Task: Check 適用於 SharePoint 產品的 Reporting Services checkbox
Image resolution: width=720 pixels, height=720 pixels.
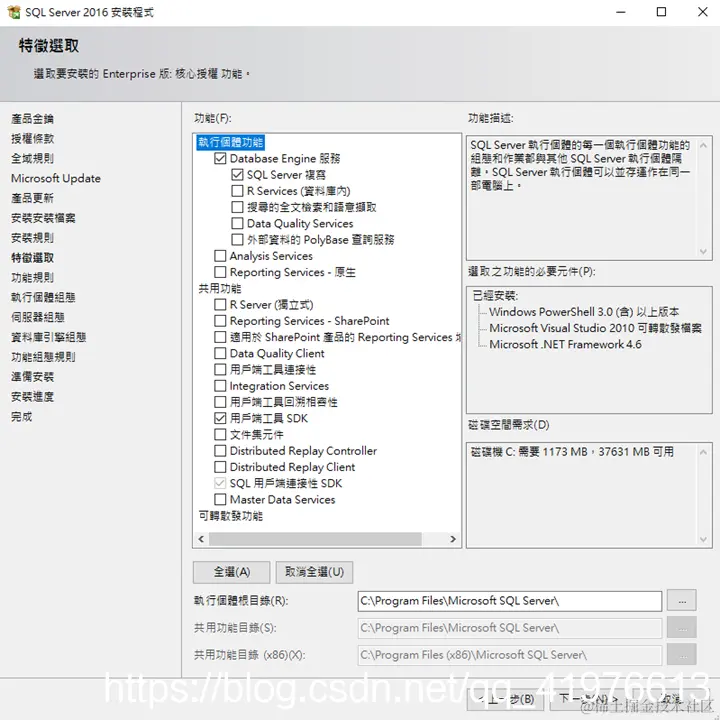Action: point(220,337)
